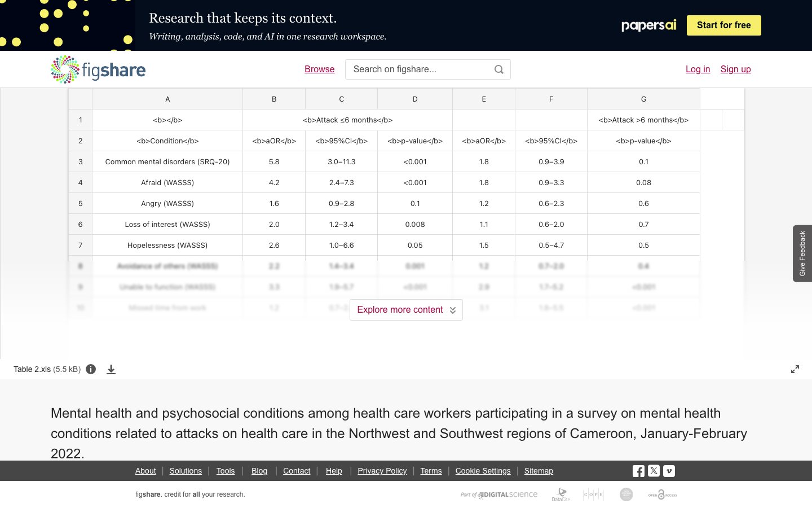The width and height of the screenshot is (812, 508).
Task: Select column G header in spreadsheet
Action: tap(643, 99)
